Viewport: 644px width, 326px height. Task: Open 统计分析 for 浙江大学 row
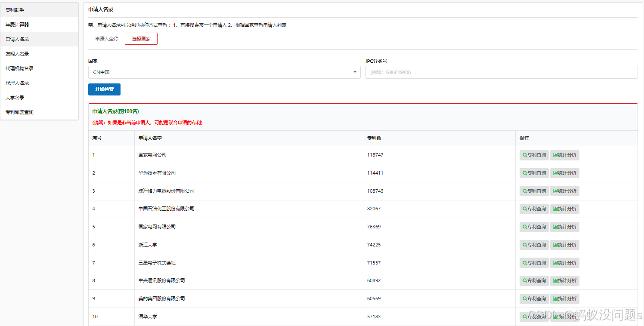click(564, 245)
